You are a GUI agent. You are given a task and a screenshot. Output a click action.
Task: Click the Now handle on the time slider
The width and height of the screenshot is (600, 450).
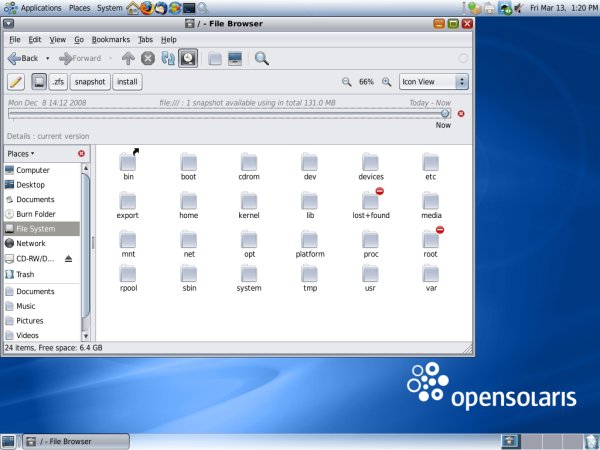(445, 113)
